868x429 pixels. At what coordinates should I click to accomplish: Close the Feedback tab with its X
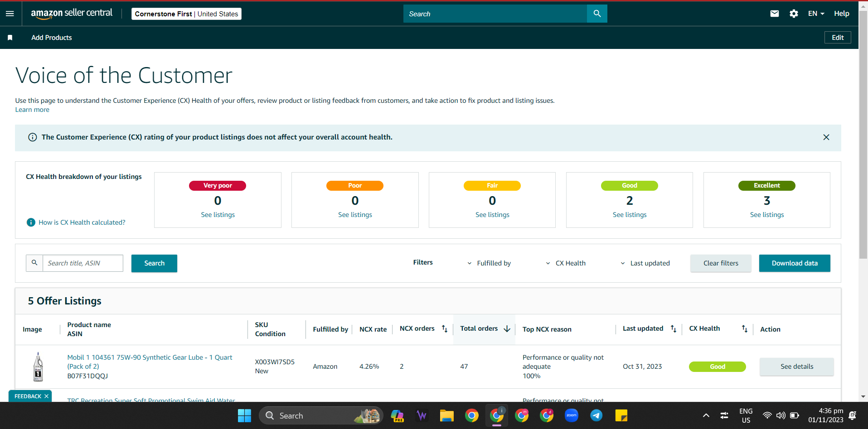(x=46, y=396)
